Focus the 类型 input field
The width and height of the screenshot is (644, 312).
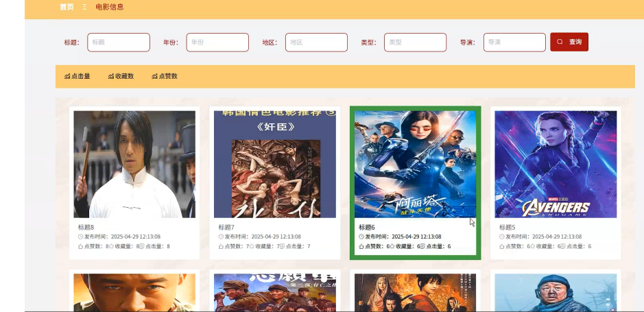pyautogui.click(x=415, y=43)
